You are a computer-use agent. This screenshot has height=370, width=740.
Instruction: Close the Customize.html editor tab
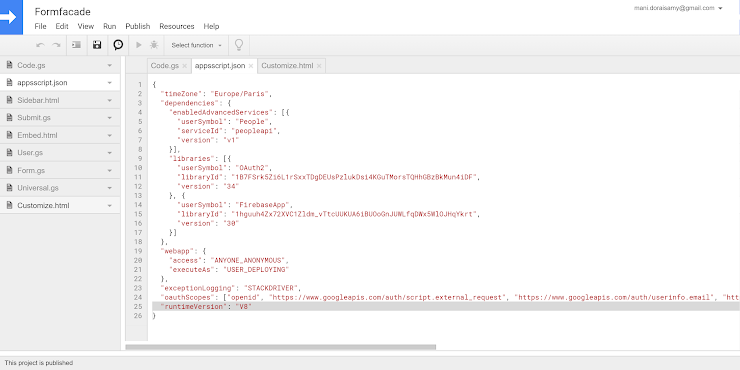coord(319,66)
